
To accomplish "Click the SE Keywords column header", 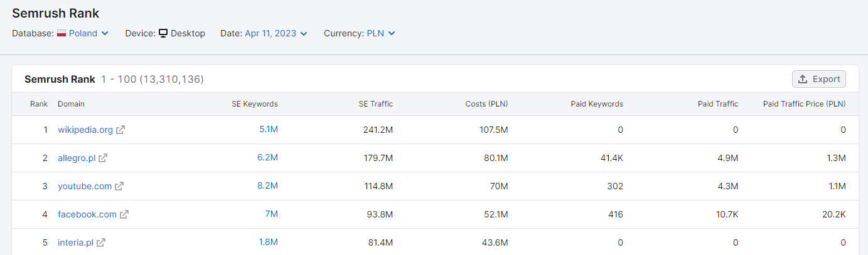I will (x=255, y=104).
